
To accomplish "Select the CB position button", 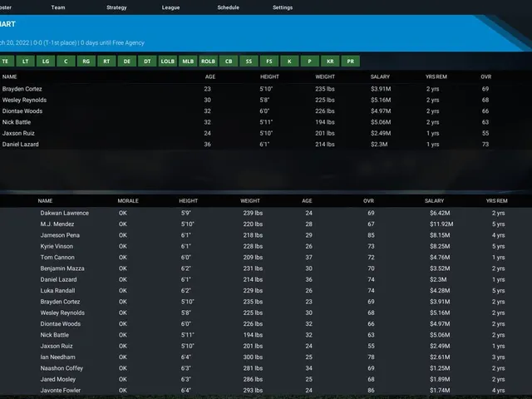I will click(x=229, y=62).
